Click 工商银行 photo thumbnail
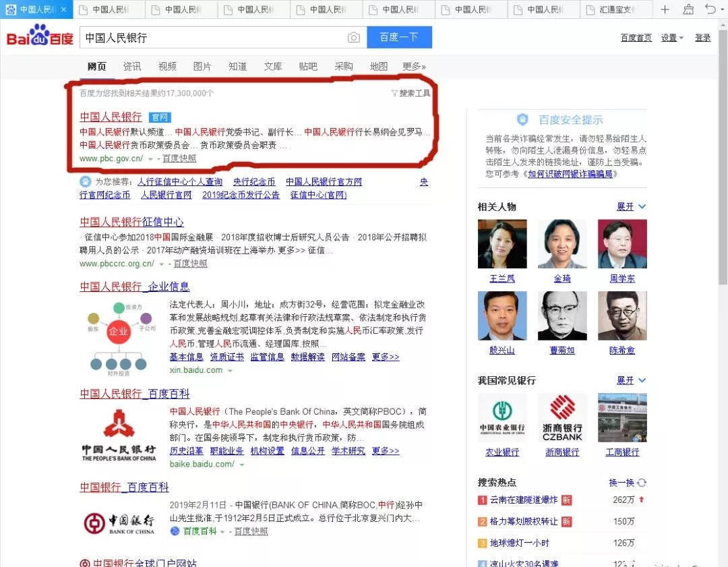This screenshot has height=567, width=728. click(x=623, y=417)
